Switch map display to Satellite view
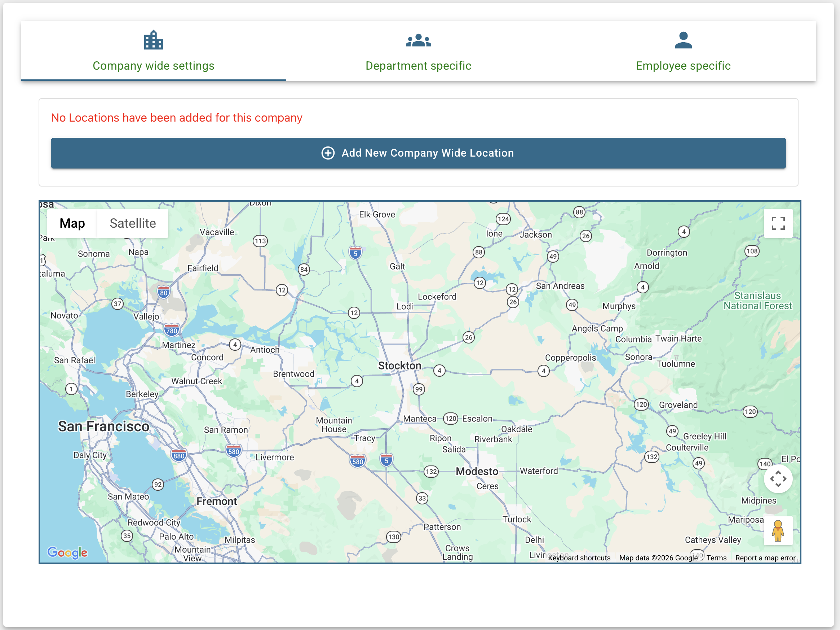 click(133, 223)
